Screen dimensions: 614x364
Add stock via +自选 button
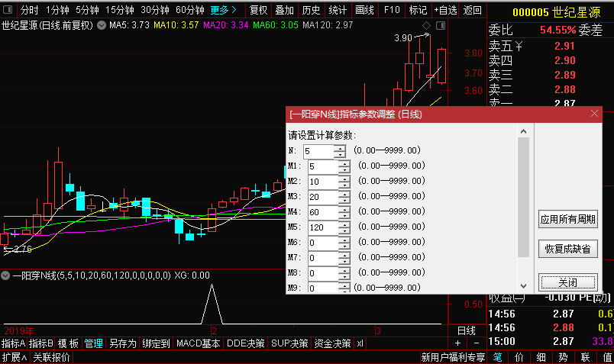[x=446, y=10]
